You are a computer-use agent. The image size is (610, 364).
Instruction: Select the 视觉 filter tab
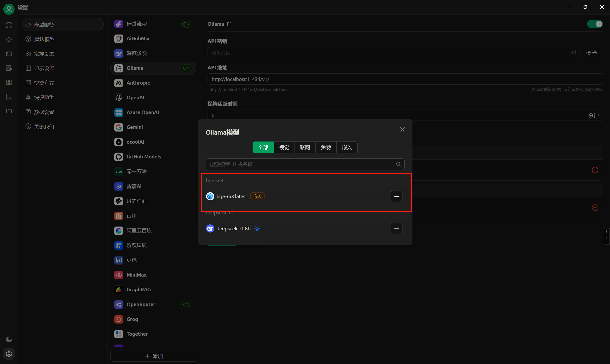point(284,147)
